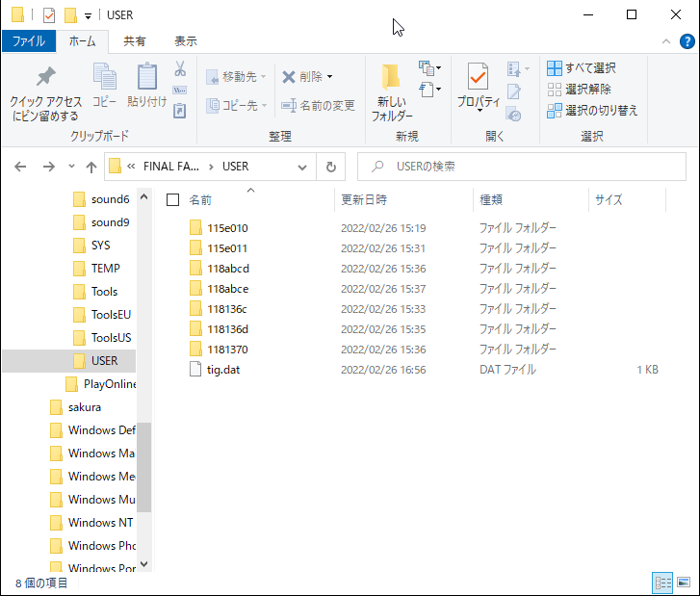Click quick access toolbar properties icon
700x596 pixels.
point(49,15)
